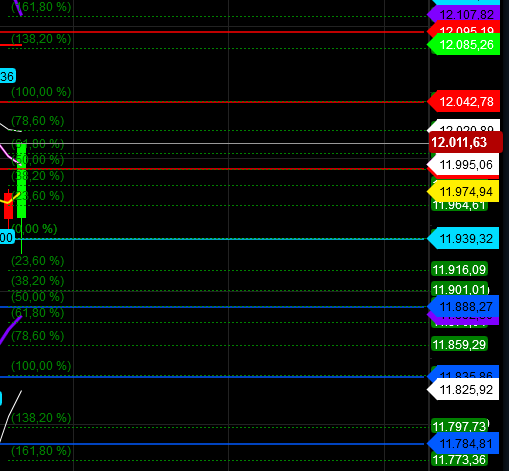Select the large green candlestick body
The width and height of the screenshot is (509, 471).
[21, 181]
